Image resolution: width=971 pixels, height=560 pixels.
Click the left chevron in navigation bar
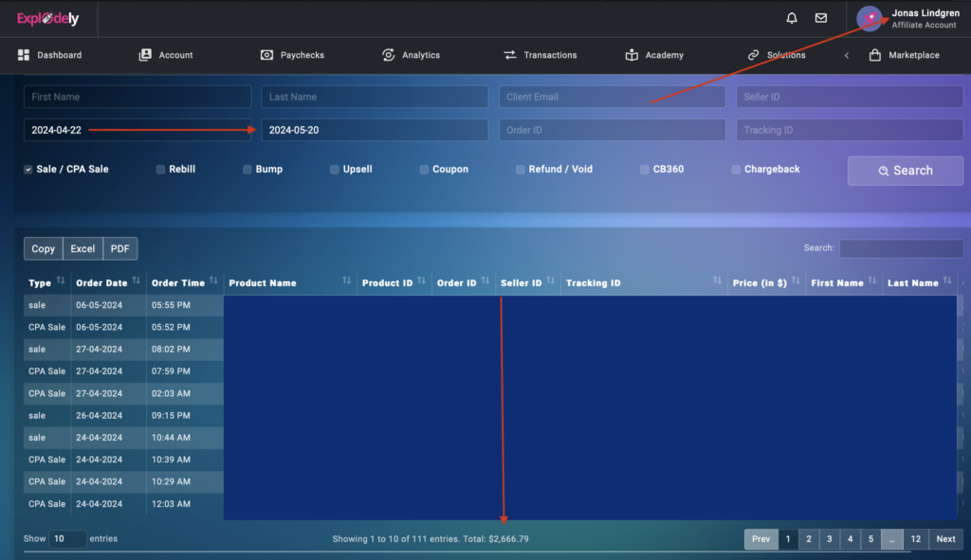pos(847,55)
